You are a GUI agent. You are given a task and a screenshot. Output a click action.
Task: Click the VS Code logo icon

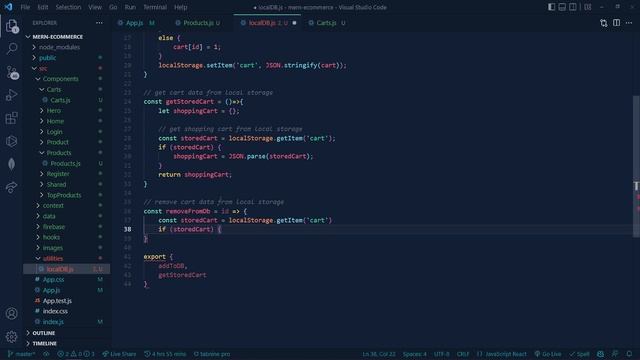(x=8, y=7)
